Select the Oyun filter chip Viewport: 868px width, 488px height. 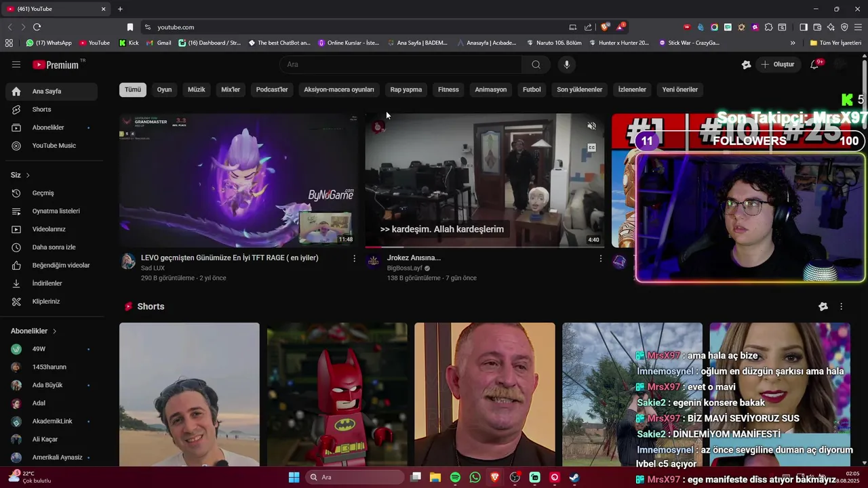[164, 89]
